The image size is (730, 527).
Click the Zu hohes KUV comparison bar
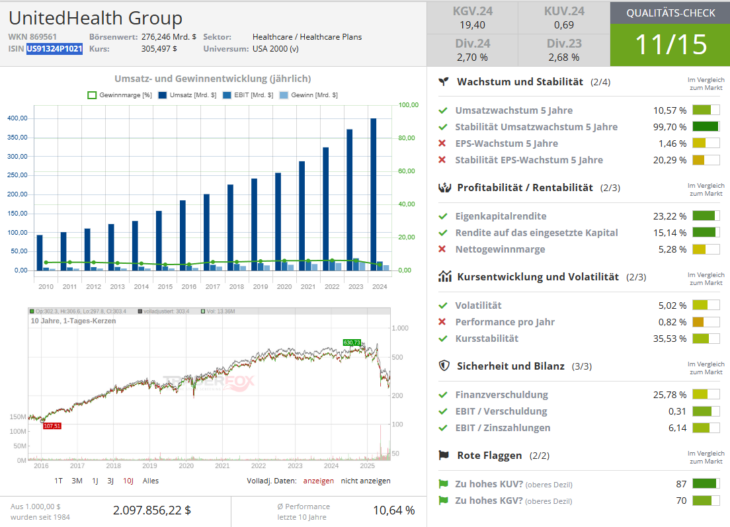[x=706, y=484]
